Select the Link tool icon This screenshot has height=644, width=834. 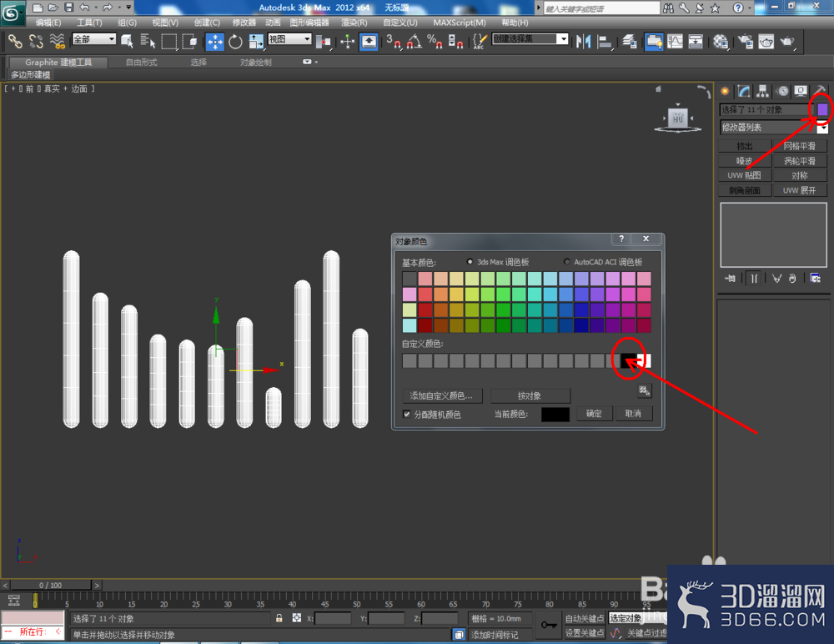[x=15, y=42]
